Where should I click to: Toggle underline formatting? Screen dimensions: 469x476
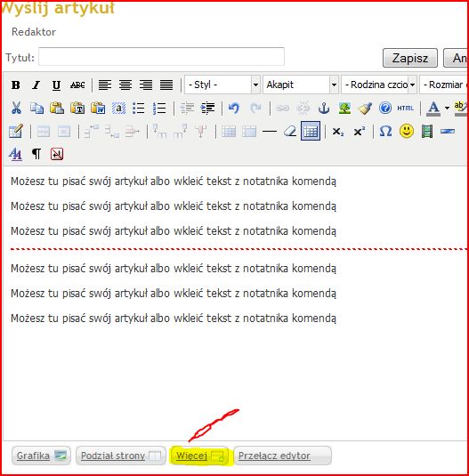(x=56, y=85)
